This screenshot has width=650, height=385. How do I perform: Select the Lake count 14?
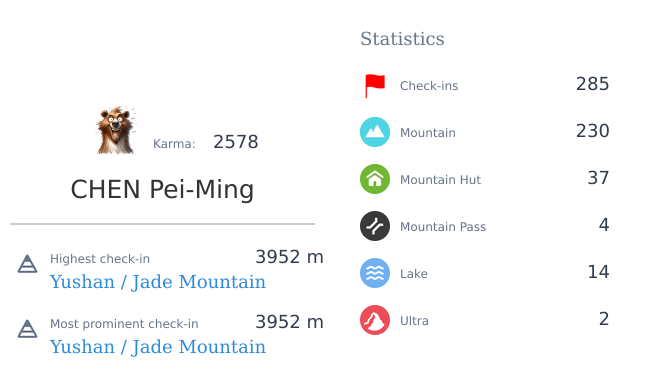(598, 272)
